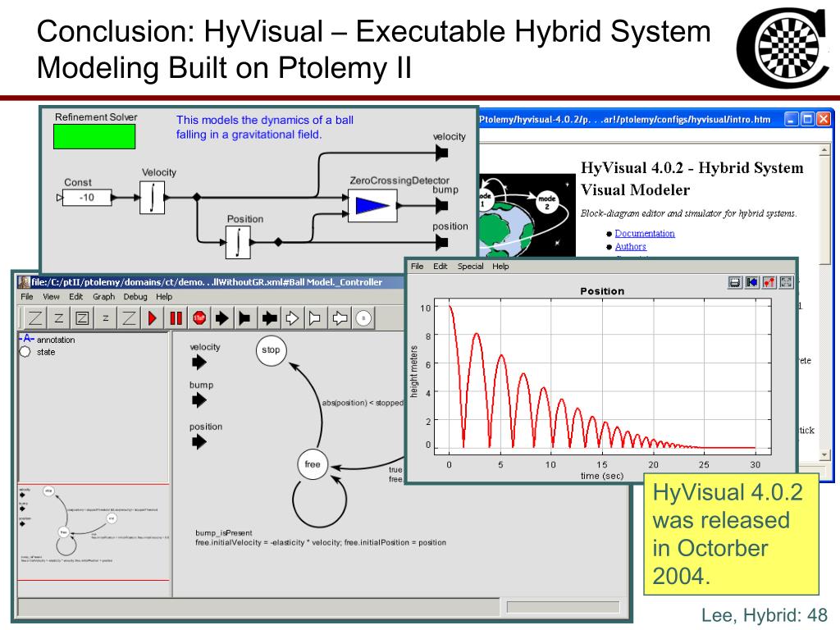Open the View menu in the Controller window
This screenshot has height=630, width=840.
(51, 296)
